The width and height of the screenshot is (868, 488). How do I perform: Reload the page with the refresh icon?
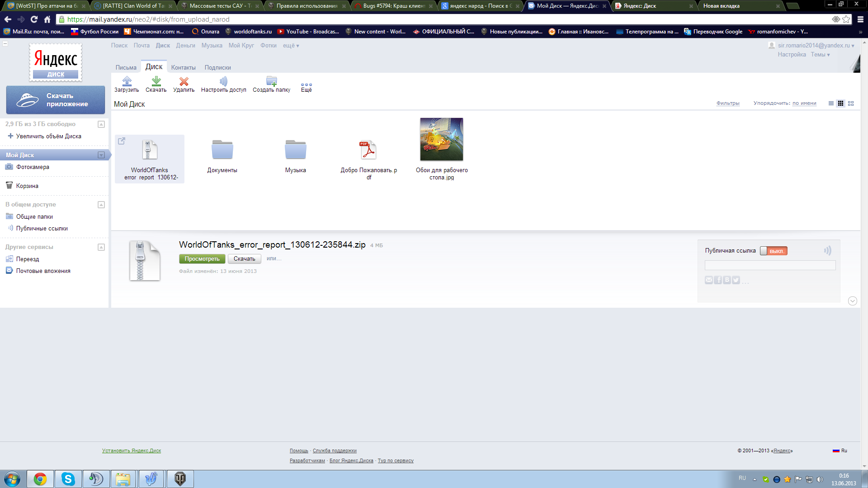[34, 19]
